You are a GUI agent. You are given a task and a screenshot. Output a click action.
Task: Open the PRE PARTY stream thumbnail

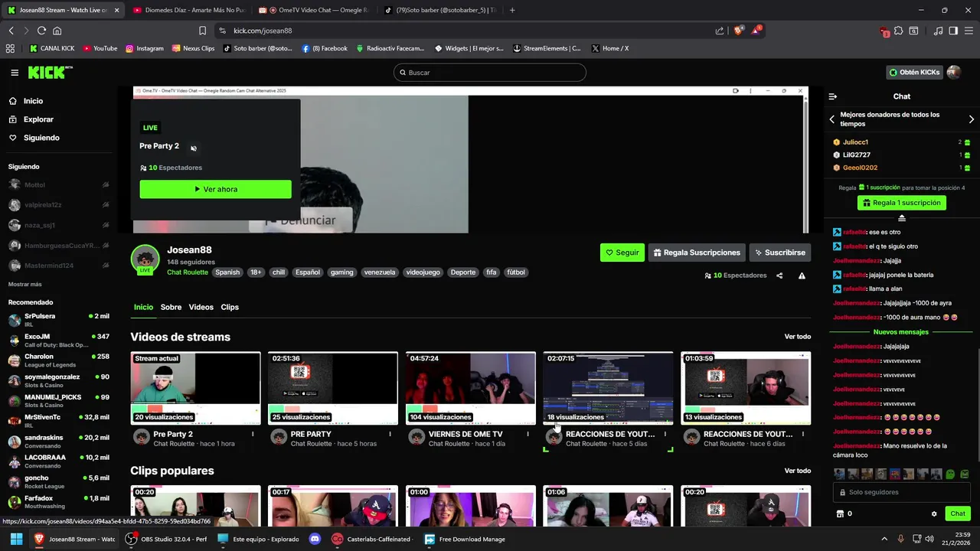coord(333,388)
